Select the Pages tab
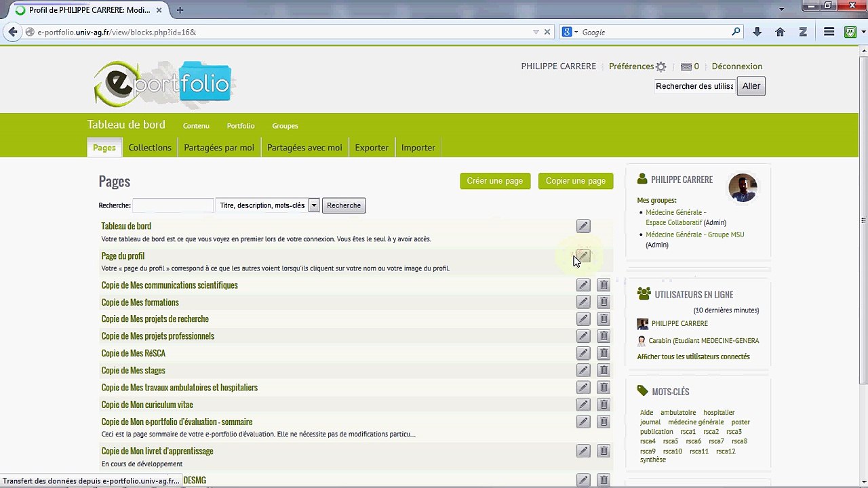 (104, 148)
